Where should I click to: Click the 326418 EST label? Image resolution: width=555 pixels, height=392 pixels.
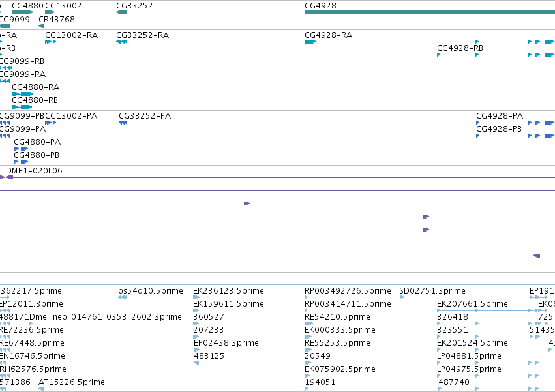click(453, 317)
